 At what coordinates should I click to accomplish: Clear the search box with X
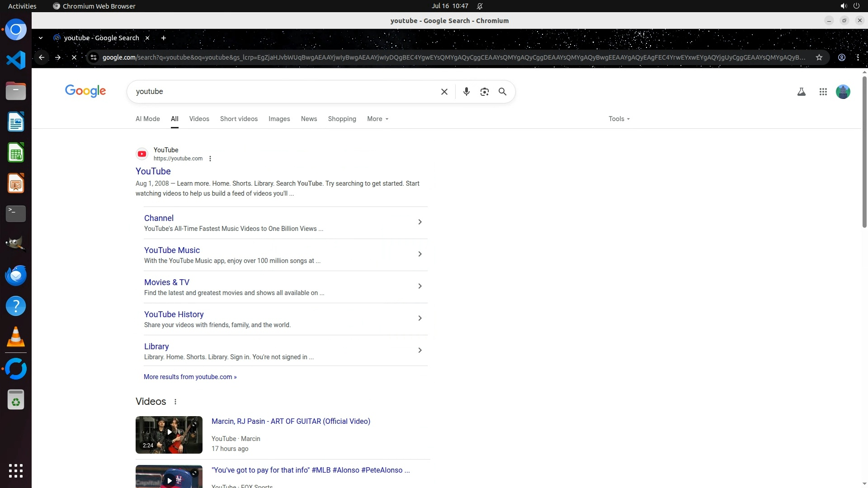point(444,92)
